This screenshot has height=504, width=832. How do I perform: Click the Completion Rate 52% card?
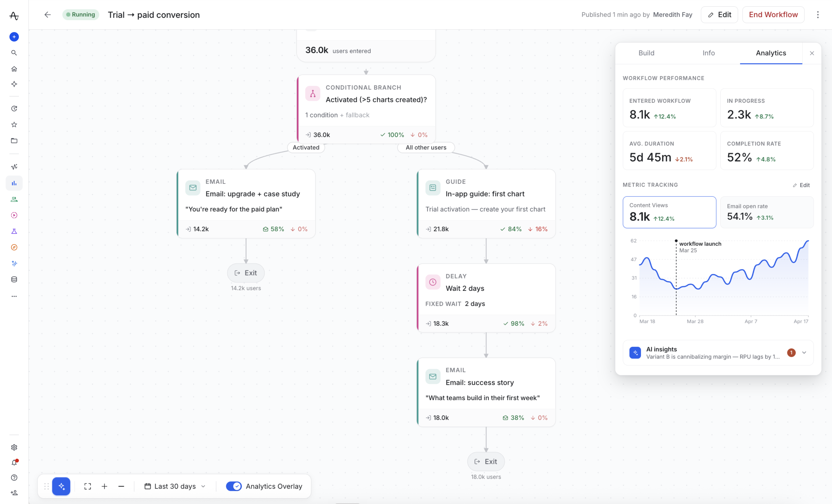coord(767,151)
